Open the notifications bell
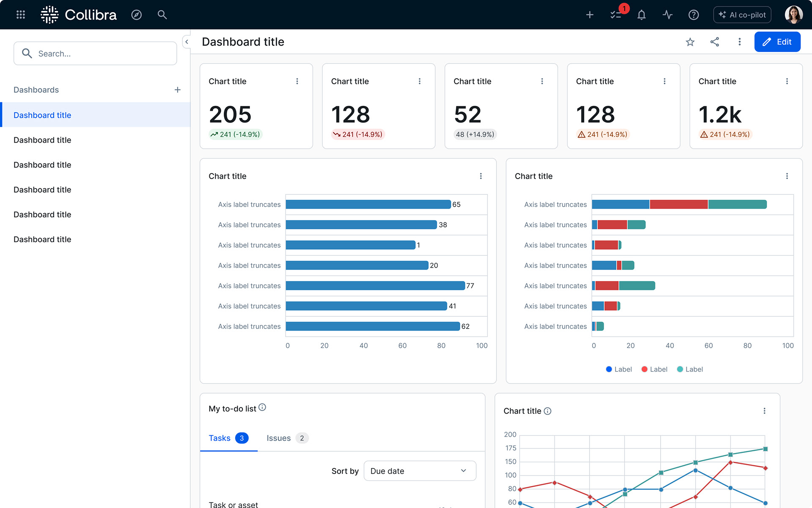Screen dimensions: 812x508 click(642, 15)
